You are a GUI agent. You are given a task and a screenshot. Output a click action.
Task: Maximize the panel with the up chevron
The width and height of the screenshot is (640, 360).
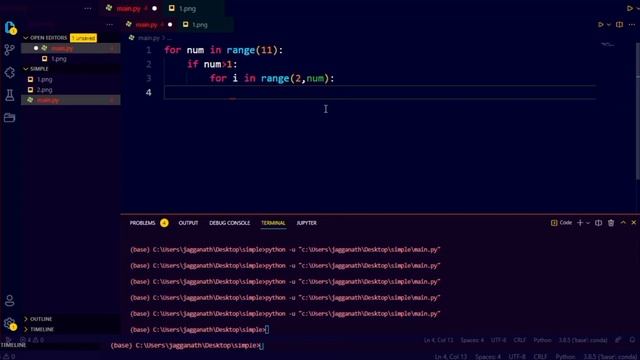click(623, 222)
